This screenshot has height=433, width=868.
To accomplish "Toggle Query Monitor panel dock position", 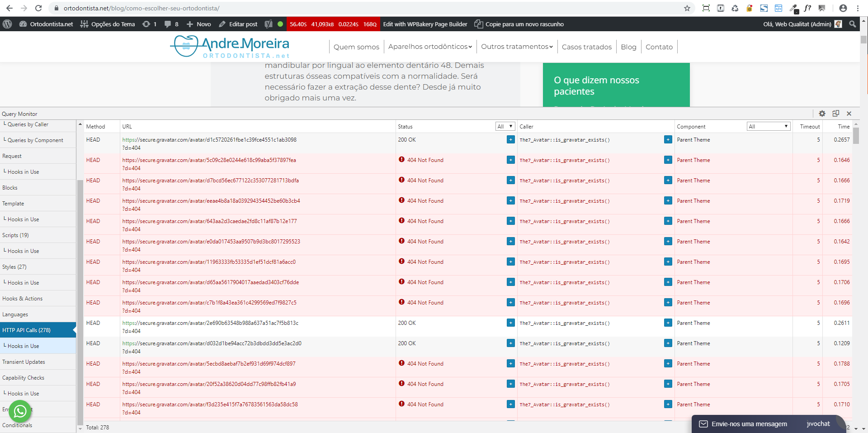I will [835, 114].
